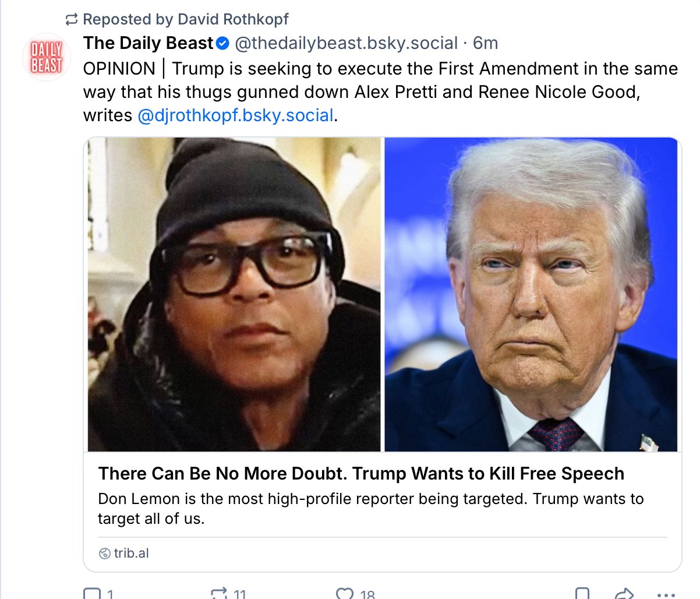
Task: Click the trib.al source link
Action: click(132, 554)
